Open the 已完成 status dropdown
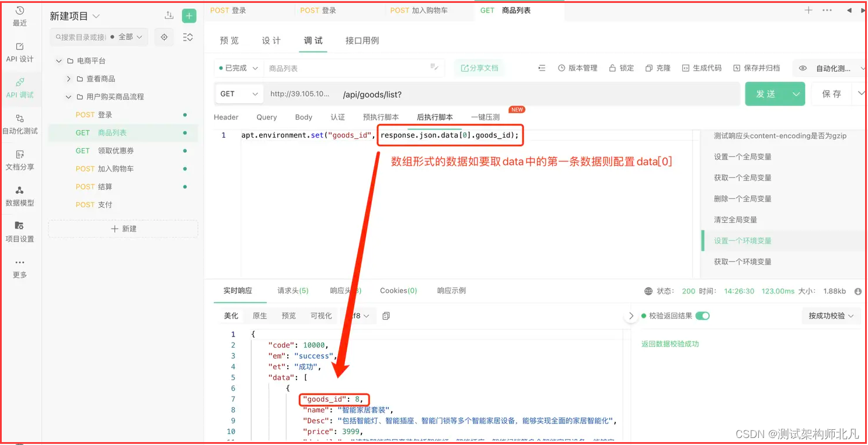Viewport: 868px width, 445px height. [x=239, y=68]
